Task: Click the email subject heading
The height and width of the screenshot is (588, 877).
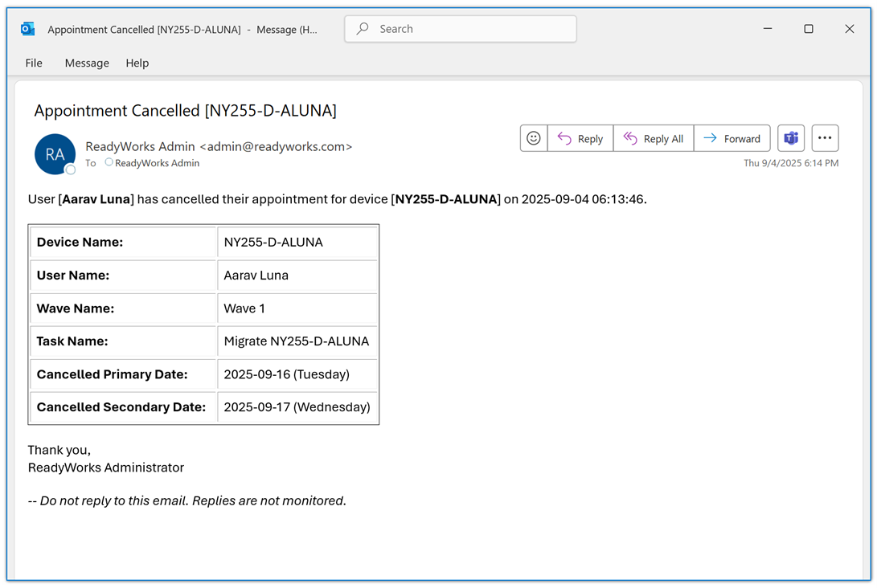Action: (x=185, y=111)
